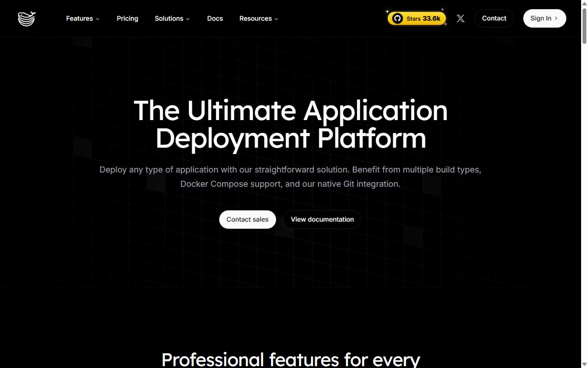Click the scrollbar down arrow
The height and width of the screenshot is (368, 588).
(584, 364)
